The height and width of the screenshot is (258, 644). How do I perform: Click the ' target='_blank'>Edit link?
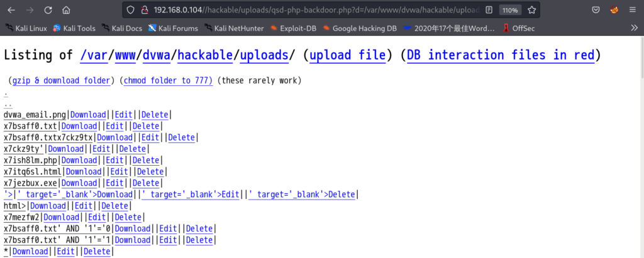click(191, 195)
